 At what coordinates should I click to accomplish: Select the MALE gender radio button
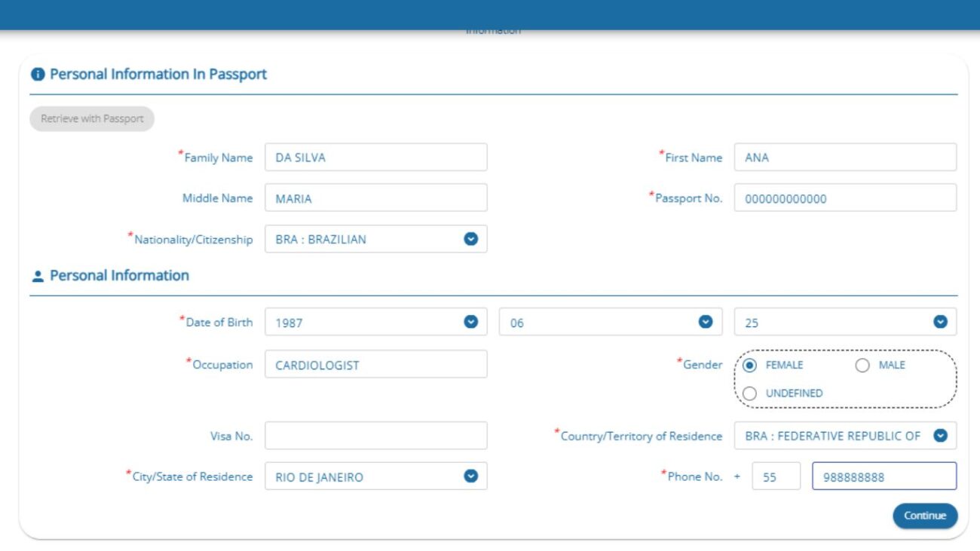pos(862,366)
